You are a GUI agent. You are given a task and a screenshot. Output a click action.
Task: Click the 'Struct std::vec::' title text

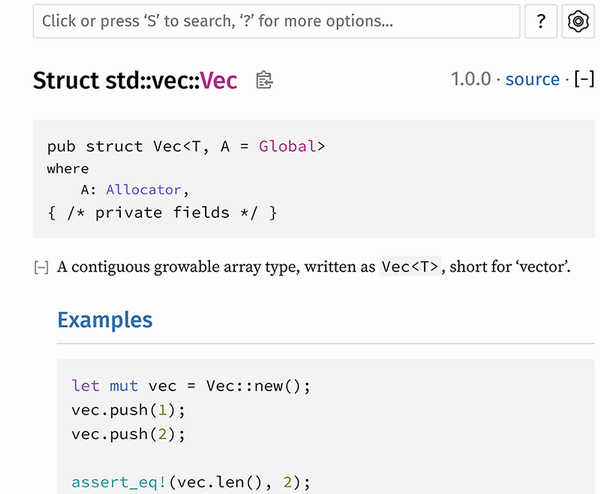click(116, 80)
